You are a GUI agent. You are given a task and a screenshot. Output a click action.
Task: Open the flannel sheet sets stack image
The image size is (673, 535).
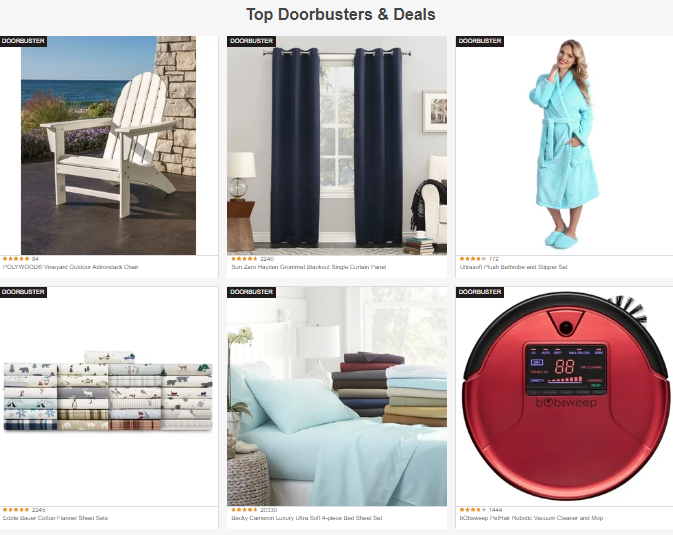[x=108, y=391]
